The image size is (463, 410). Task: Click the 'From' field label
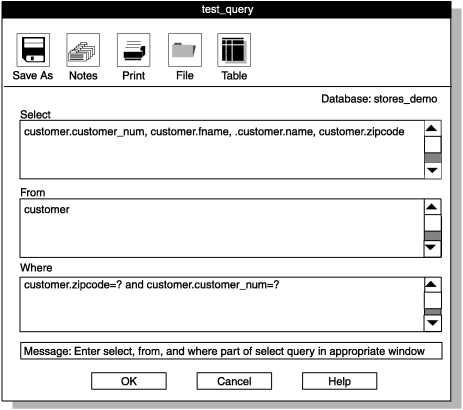click(33, 193)
